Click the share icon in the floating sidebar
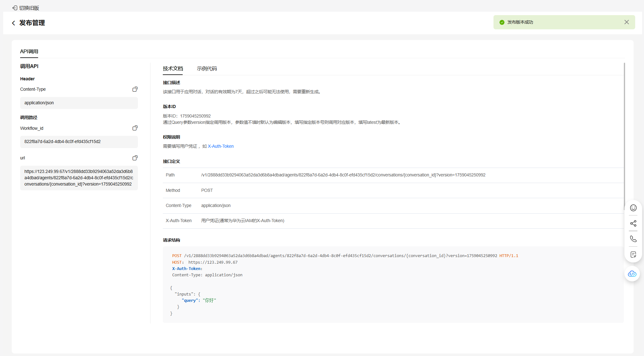644x356 pixels. [633, 223]
